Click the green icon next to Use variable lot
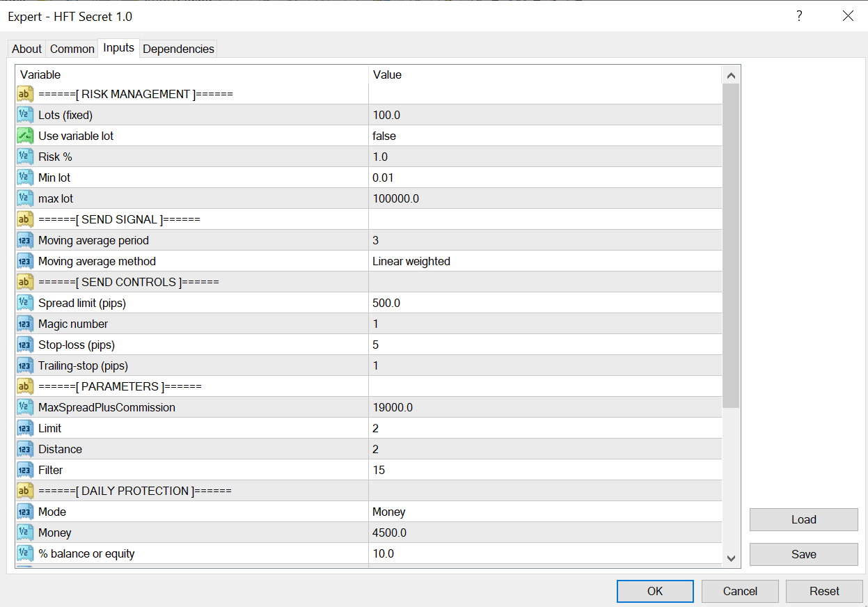 click(25, 136)
